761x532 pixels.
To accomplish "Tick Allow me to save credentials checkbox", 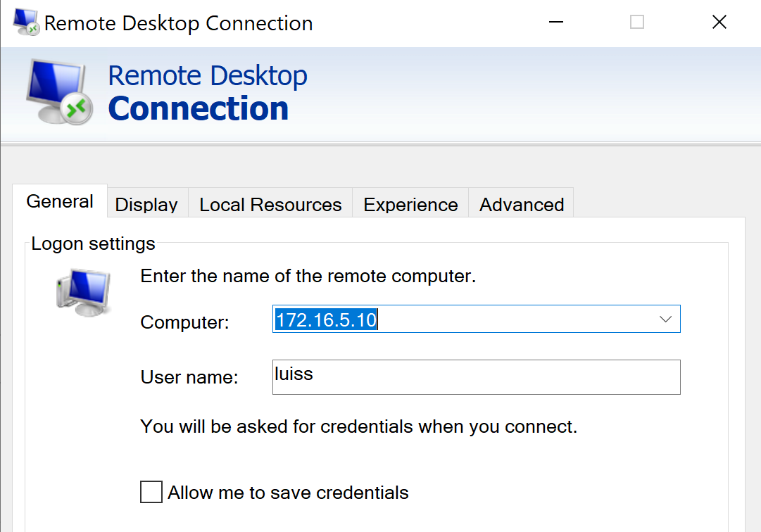I will [x=151, y=492].
